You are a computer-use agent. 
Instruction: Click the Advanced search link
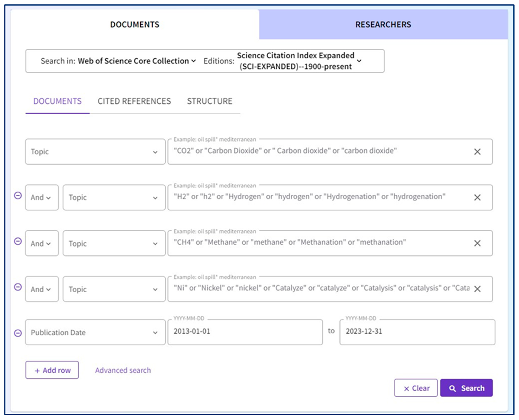[123, 370]
